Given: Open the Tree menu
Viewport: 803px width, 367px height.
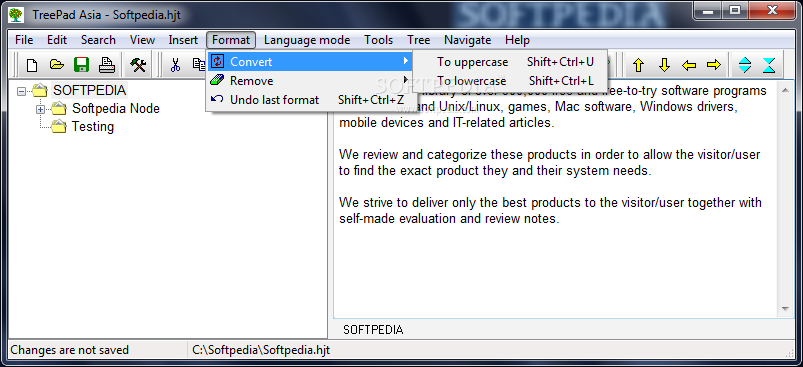Looking at the screenshot, I should click(418, 40).
